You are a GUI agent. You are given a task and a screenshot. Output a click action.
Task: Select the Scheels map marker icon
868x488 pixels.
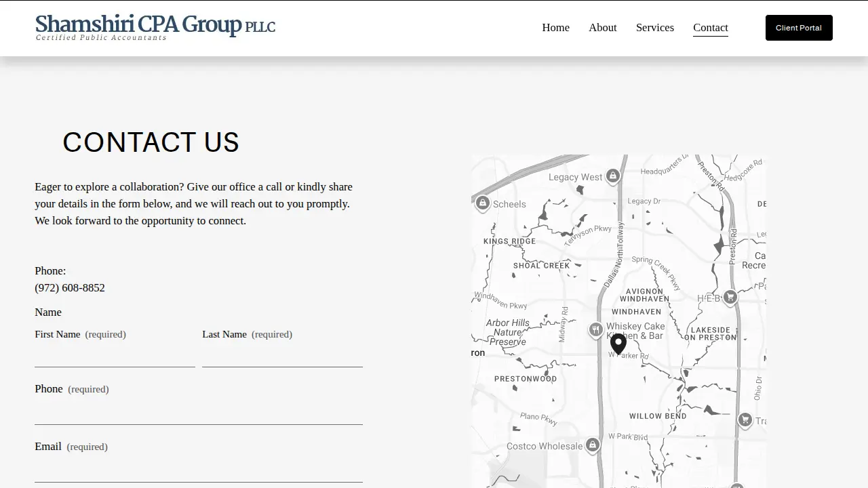(x=482, y=203)
